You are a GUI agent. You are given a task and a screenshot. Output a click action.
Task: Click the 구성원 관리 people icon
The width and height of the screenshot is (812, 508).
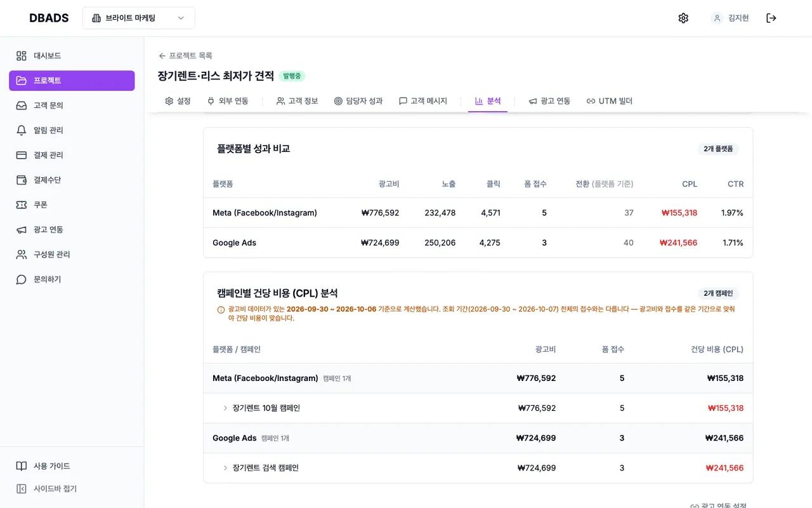pos(22,254)
